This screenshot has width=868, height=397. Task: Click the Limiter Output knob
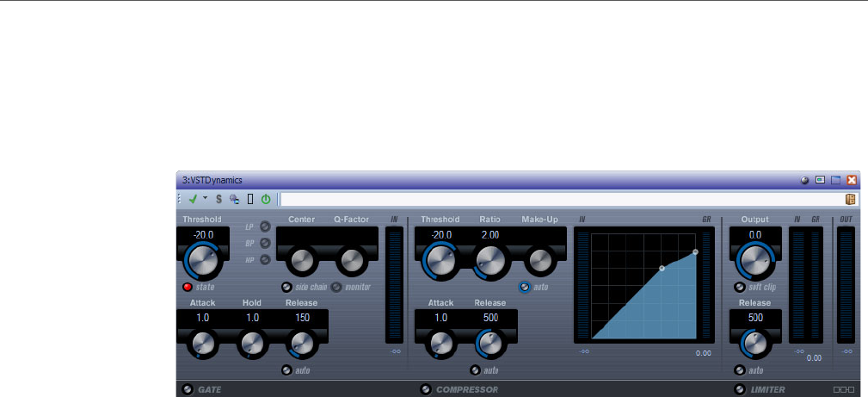pos(755,261)
